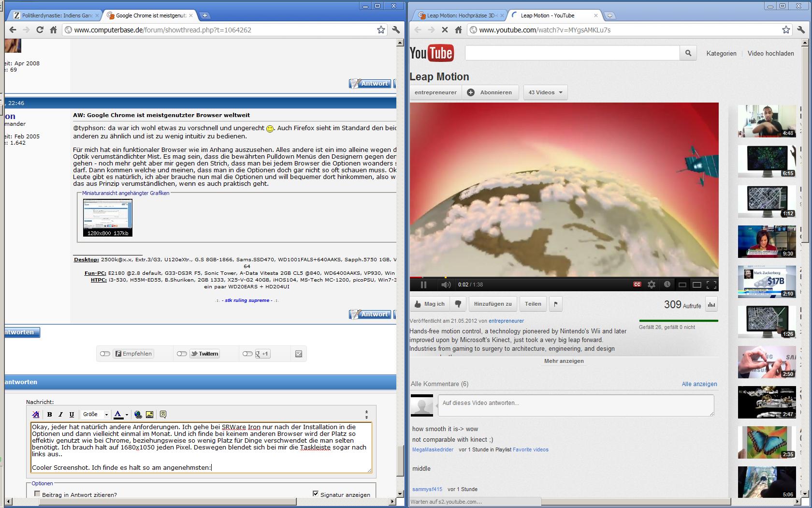Open the Größe font size dropdown
Image resolution: width=812 pixels, height=508 pixels.
95,414
